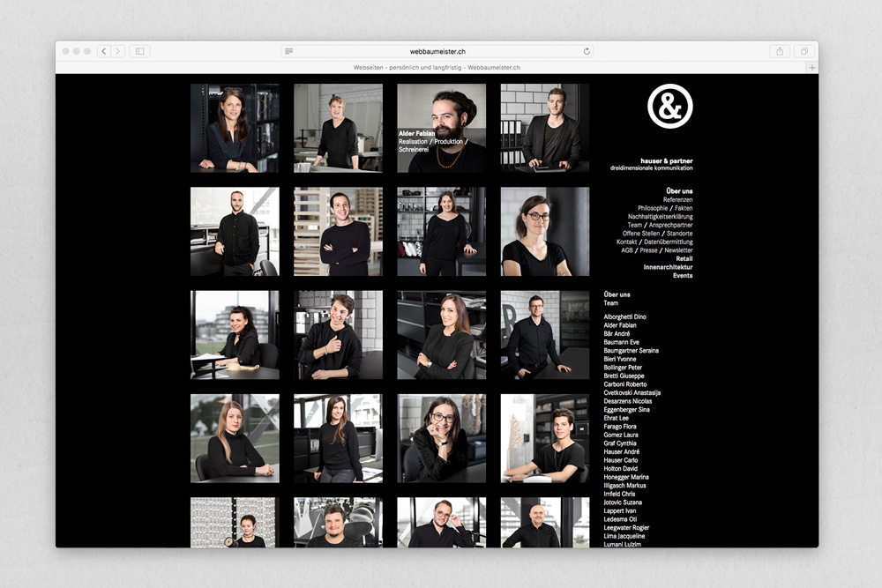This screenshot has width=882, height=588.
Task: Select Cvetkovski Anastasija in the team list
Action: 632,393
